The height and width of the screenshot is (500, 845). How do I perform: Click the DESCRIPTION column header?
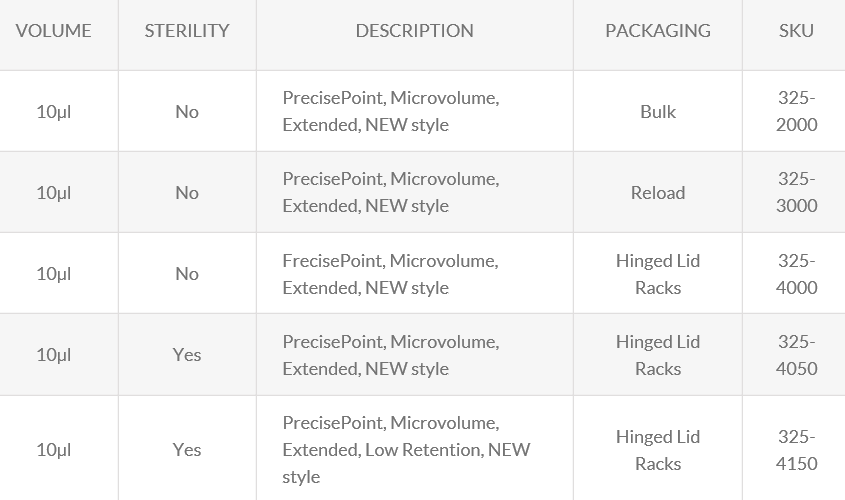414,31
